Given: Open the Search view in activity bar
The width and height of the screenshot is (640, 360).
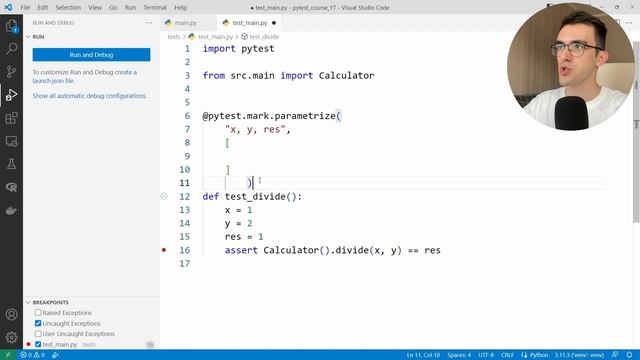Looking at the screenshot, I should (x=11, y=49).
